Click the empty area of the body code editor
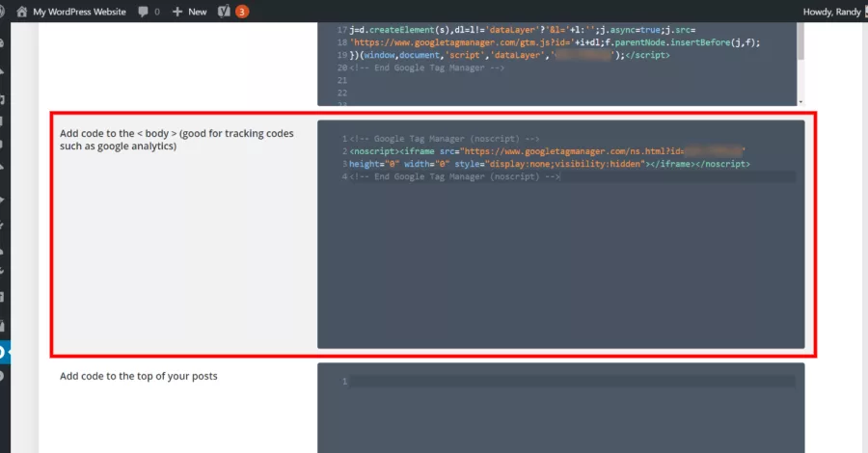This screenshot has height=453, width=868. (560, 265)
